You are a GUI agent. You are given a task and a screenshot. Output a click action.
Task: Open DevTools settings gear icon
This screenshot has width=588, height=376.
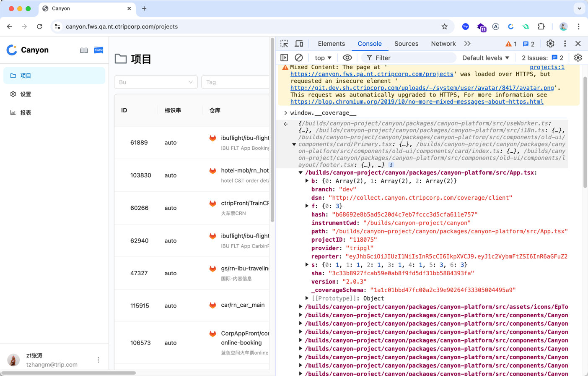point(550,44)
